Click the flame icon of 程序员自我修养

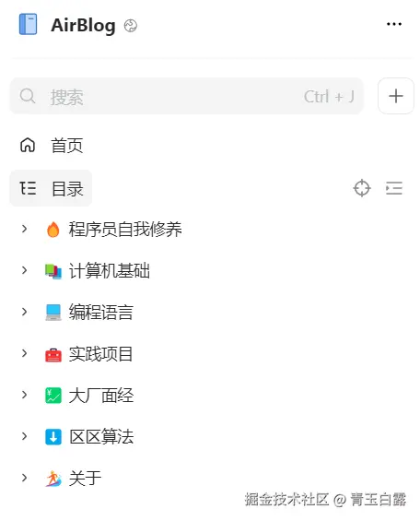pos(52,230)
